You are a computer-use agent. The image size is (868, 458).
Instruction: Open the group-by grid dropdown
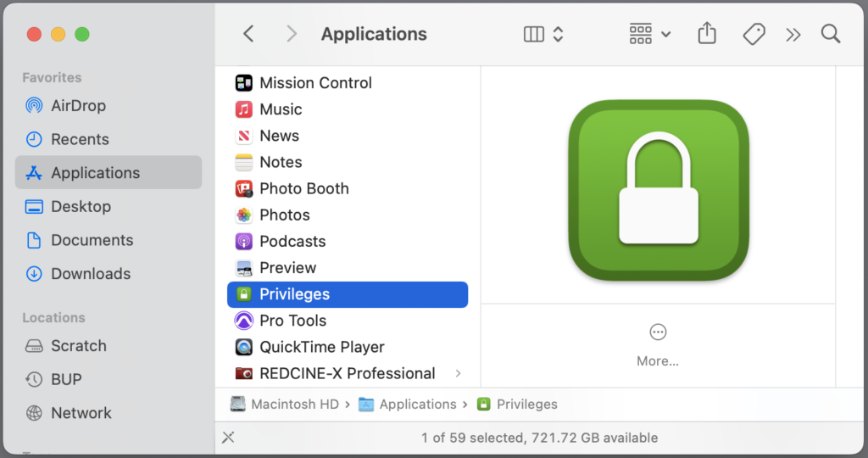(x=650, y=34)
